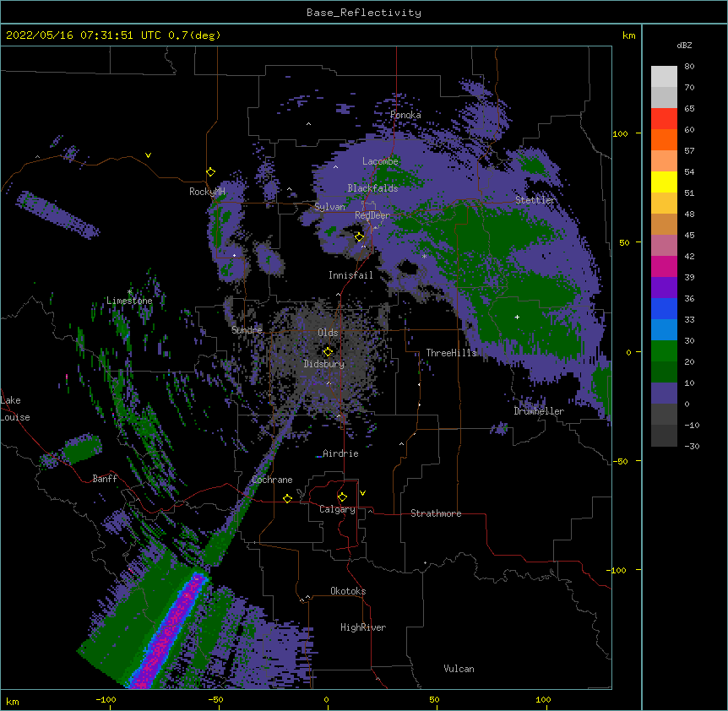Select the purple 39 dBZ legend color
728x711 pixels.
point(664,287)
